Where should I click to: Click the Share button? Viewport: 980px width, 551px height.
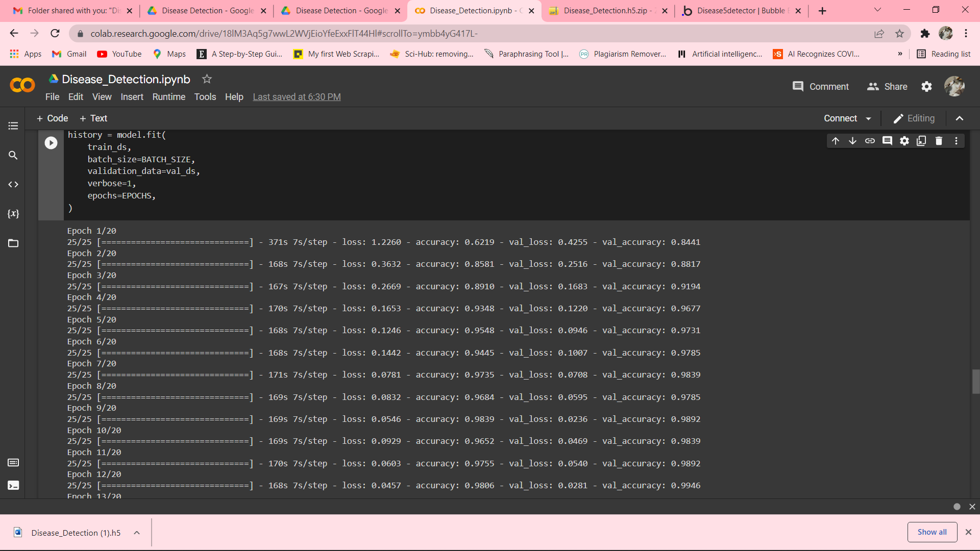click(x=887, y=87)
